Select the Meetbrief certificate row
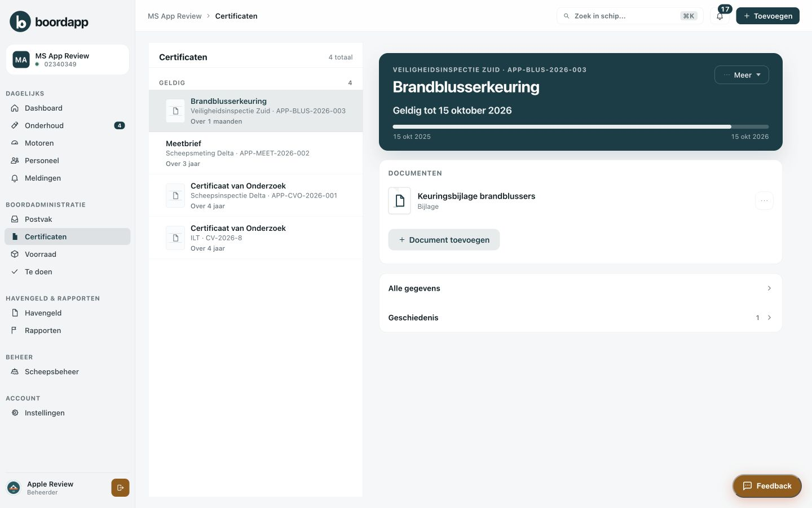The image size is (812, 508). coord(256,154)
